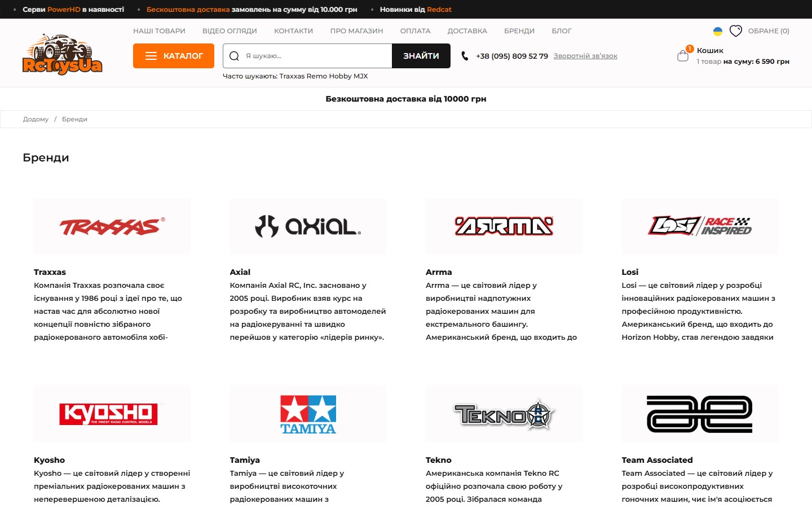This screenshot has width=812, height=508.
Task: Click Redcat link in top banner
Action: pos(439,10)
